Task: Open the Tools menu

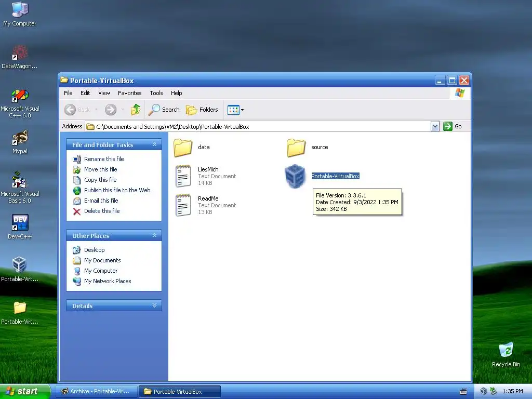Action: tap(156, 93)
